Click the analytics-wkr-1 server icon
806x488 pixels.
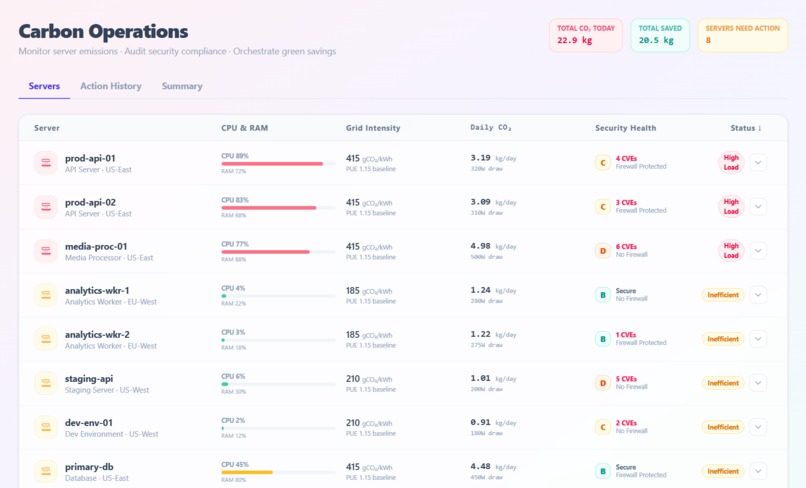coord(46,295)
